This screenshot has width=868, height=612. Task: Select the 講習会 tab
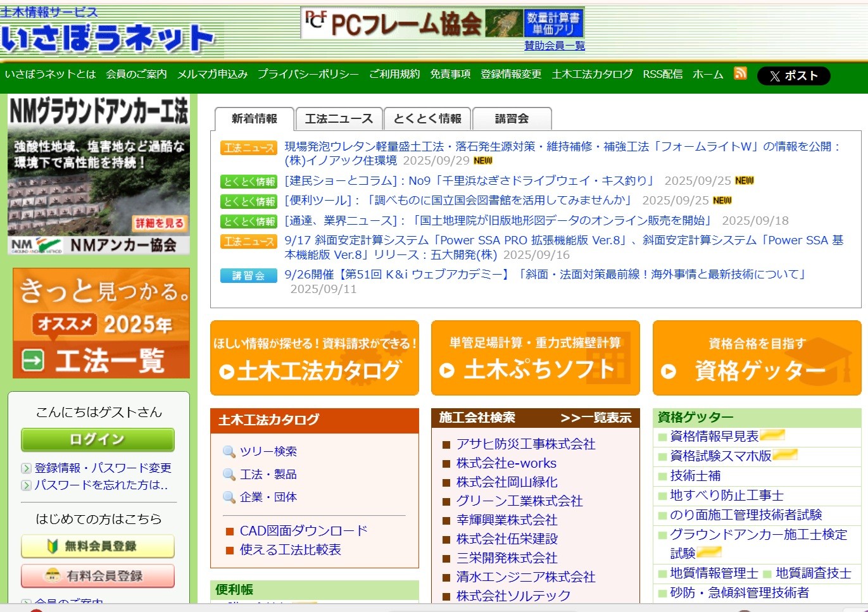tap(512, 119)
